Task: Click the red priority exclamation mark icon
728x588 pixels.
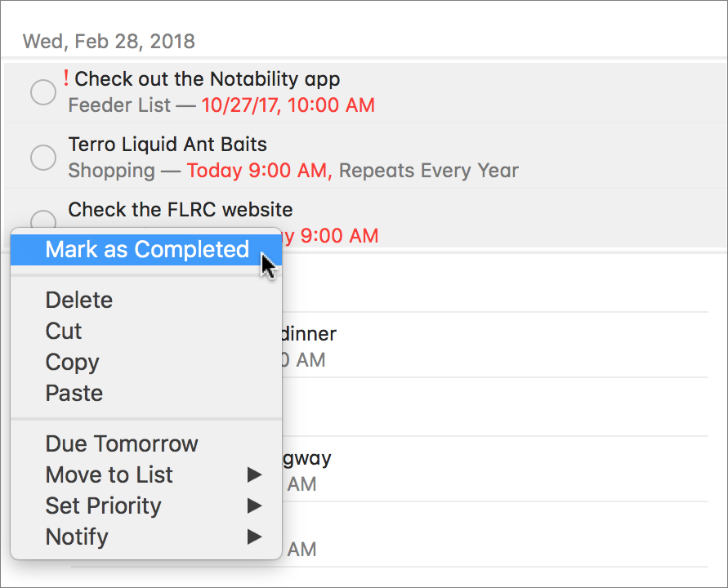Action: pyautogui.click(x=66, y=78)
